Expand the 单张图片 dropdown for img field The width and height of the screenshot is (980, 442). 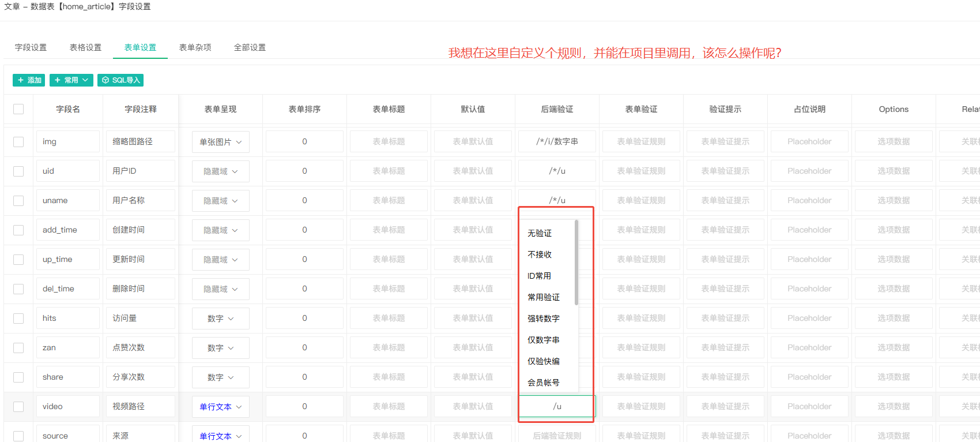[x=220, y=142]
